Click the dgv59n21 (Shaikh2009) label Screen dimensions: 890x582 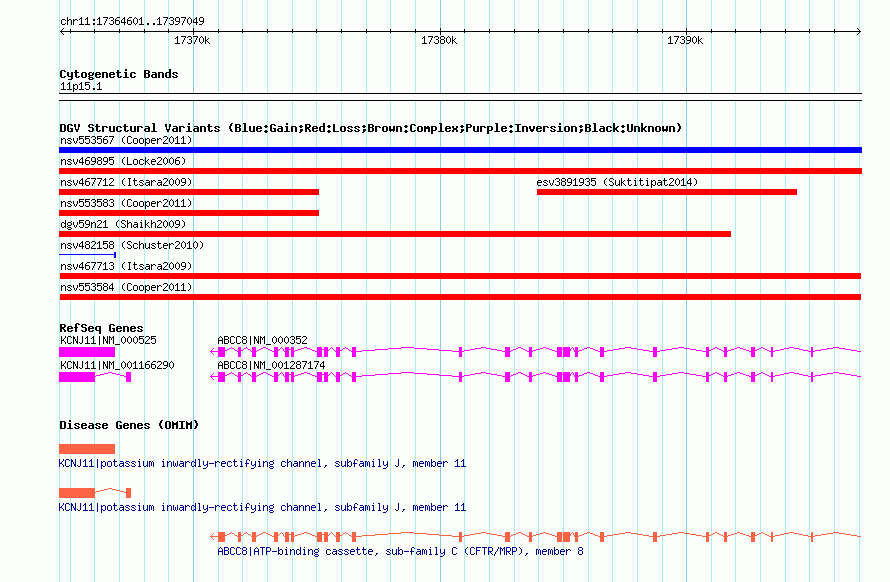coord(123,224)
